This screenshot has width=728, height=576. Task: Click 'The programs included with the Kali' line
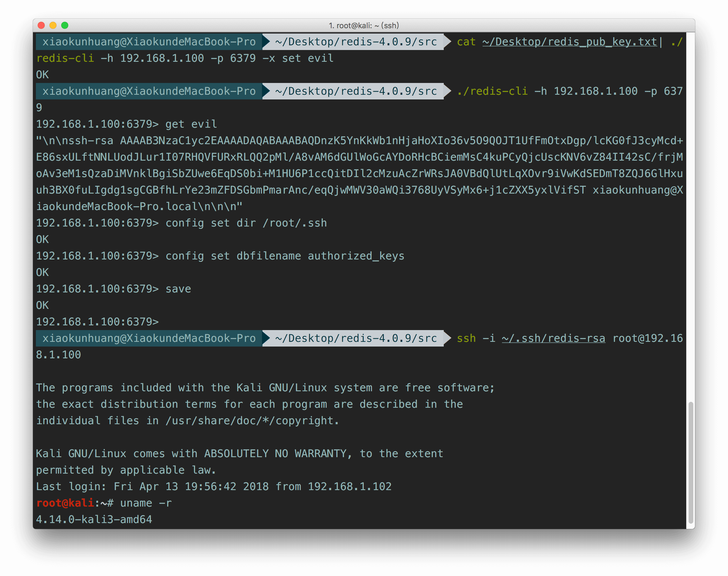[x=265, y=387]
